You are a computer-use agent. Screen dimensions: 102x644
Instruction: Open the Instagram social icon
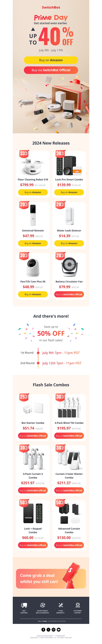point(54,630)
